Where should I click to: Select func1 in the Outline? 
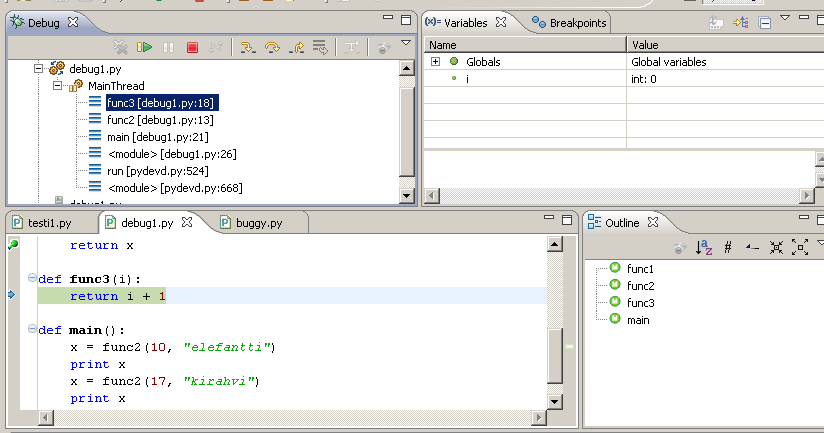640,269
